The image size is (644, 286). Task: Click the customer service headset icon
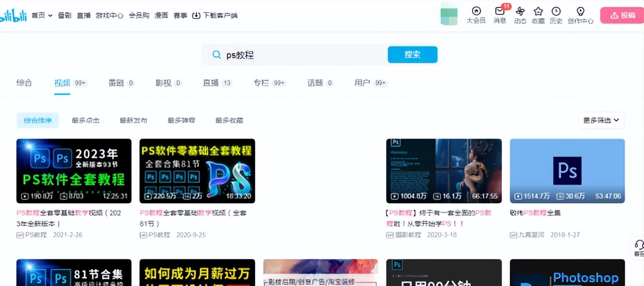[639, 245]
